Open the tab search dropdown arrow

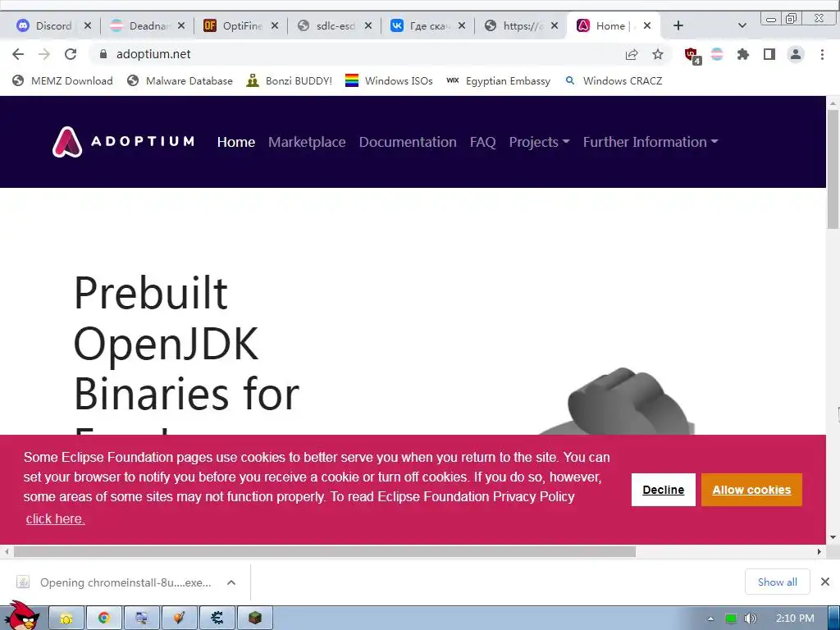[x=742, y=25]
